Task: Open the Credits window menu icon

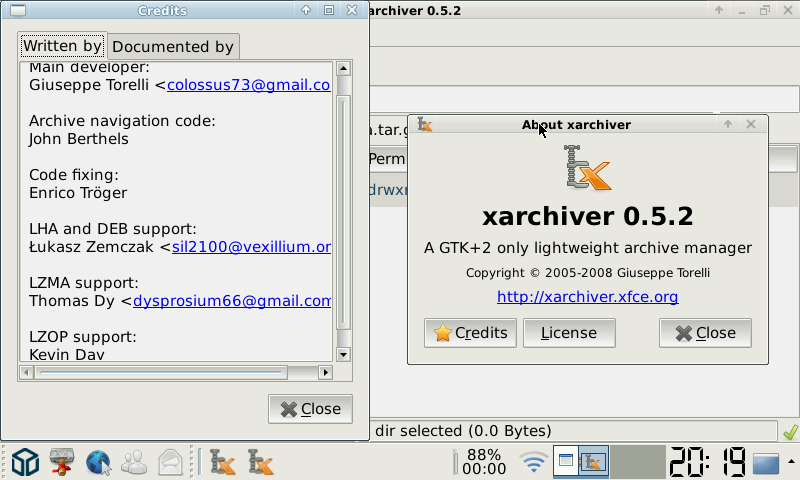Action: pyautogui.click(x=18, y=10)
